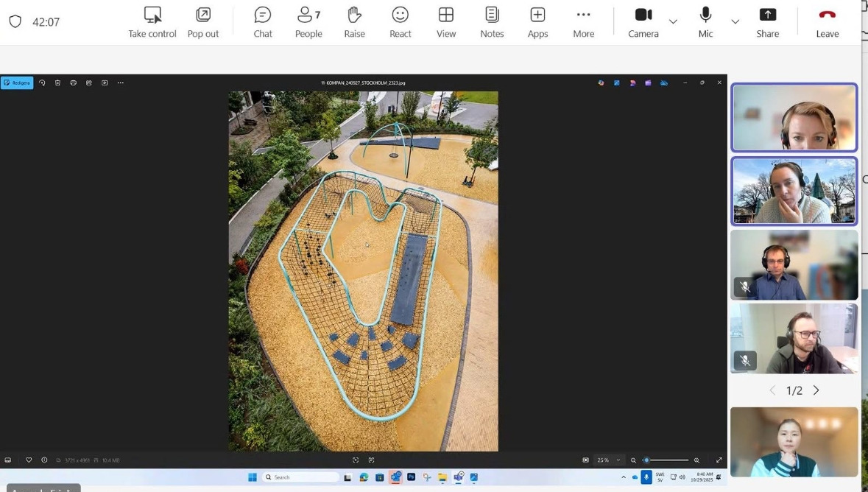Click the taskbar clock showing 8:40 AM
The image size is (868, 492).
click(702, 477)
